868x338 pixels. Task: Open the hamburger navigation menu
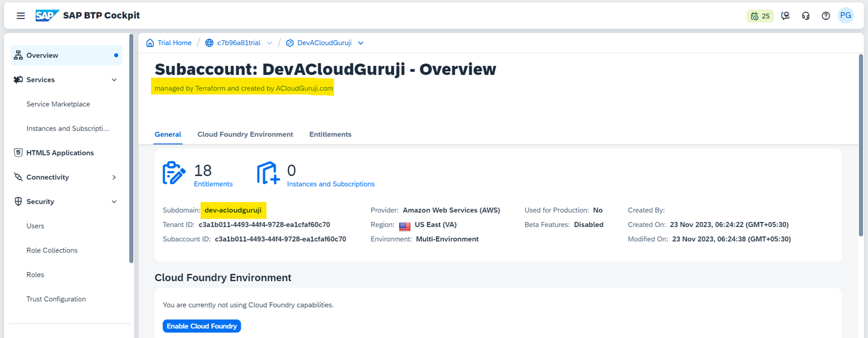click(x=20, y=16)
